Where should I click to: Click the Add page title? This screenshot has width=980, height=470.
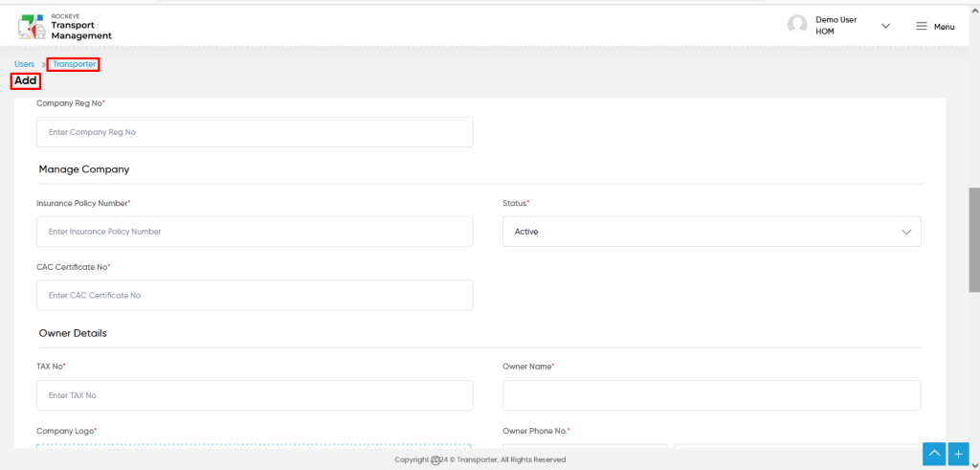coord(26,80)
